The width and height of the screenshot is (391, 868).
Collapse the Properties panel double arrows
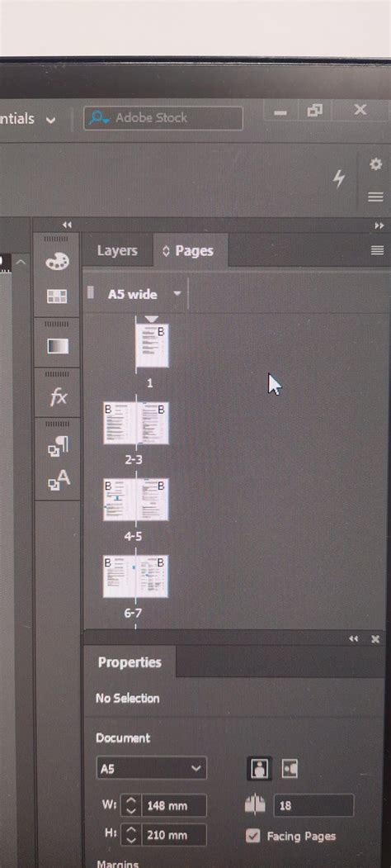(353, 639)
